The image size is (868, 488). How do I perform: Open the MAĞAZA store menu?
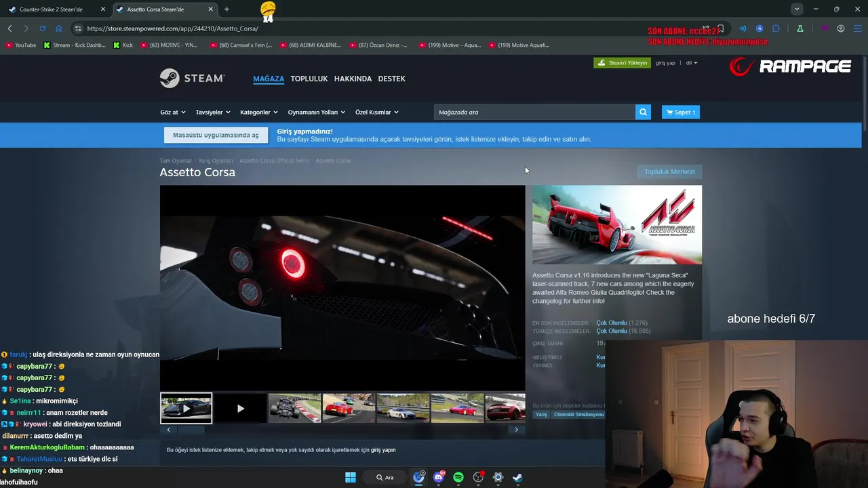[x=269, y=79]
